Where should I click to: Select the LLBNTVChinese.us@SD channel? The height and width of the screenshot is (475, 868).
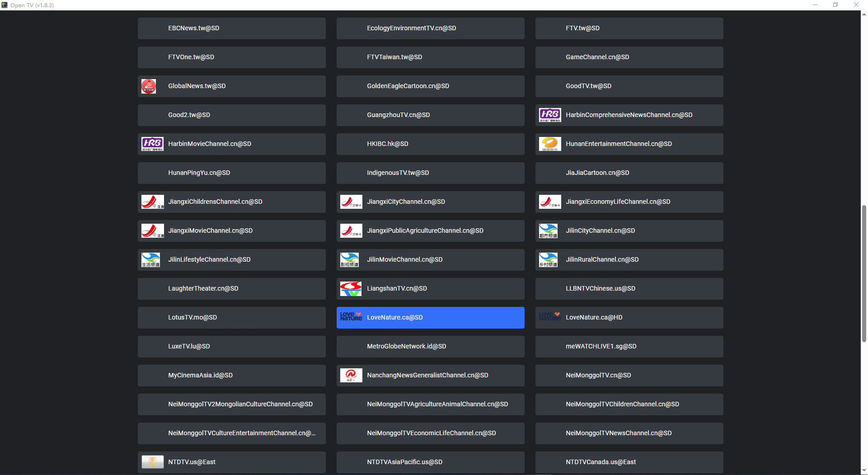point(629,289)
